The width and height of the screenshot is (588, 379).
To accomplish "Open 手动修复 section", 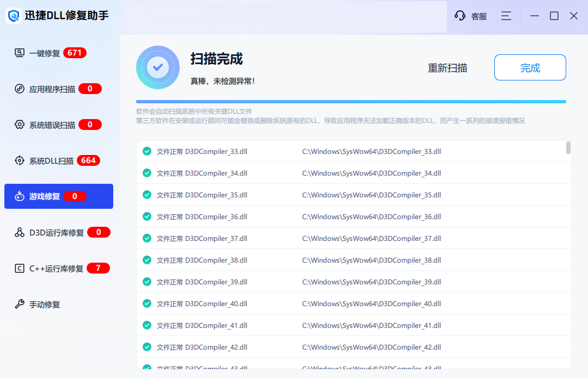I will point(59,304).
